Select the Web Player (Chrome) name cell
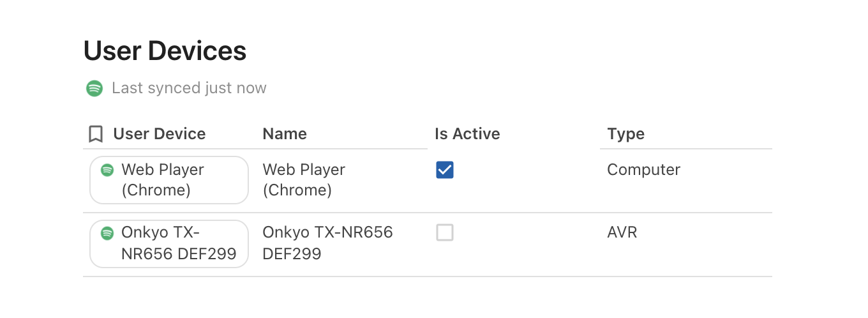The height and width of the screenshot is (318, 868). coord(304,180)
